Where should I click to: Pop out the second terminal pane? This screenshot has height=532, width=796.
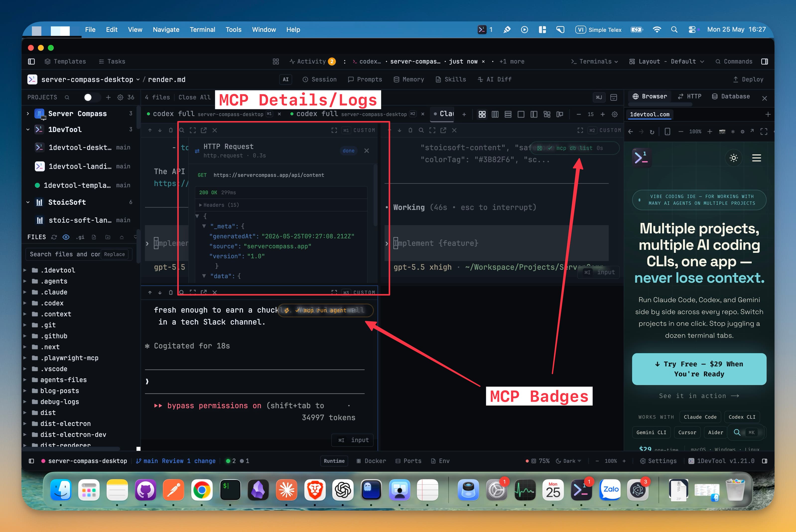443,130
